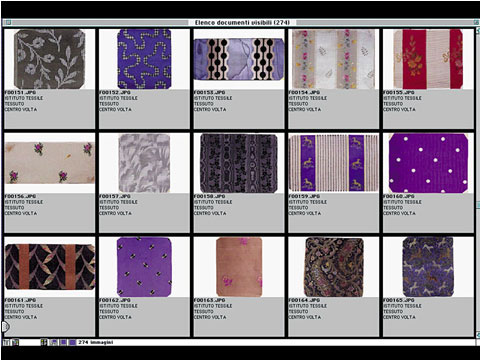Click the middle purple square view icon
The image size is (480, 360).
63,342
